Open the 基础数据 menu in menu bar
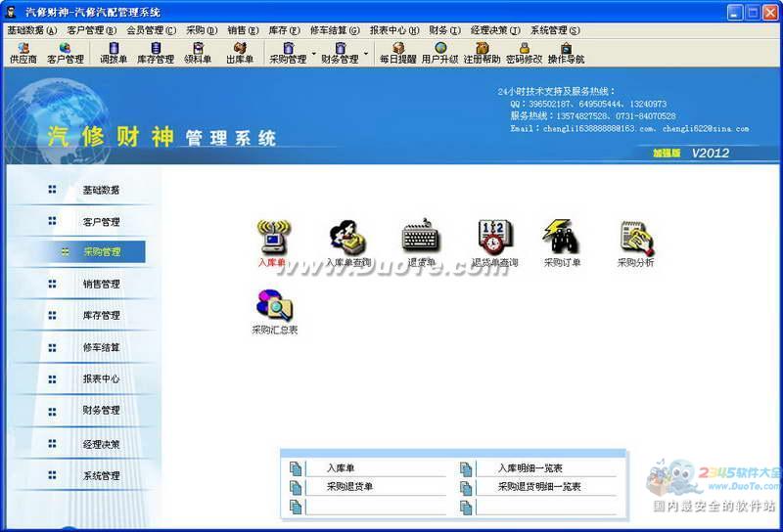Viewport: 783px width, 532px height. [x=31, y=30]
